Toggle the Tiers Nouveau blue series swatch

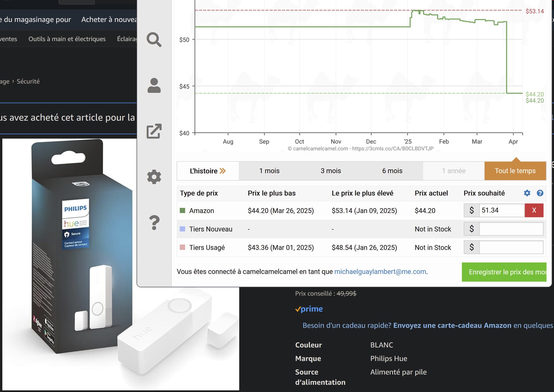pyautogui.click(x=182, y=229)
